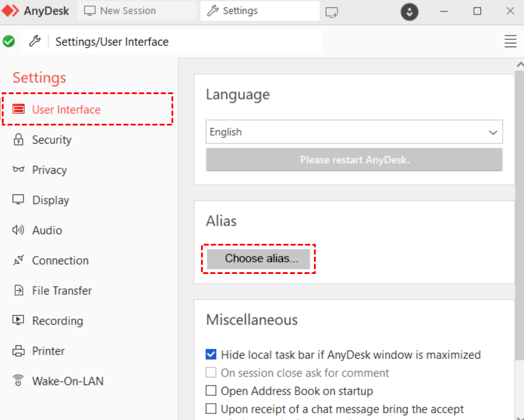Click the File Transfer icon
The image size is (524, 420).
(x=19, y=290)
